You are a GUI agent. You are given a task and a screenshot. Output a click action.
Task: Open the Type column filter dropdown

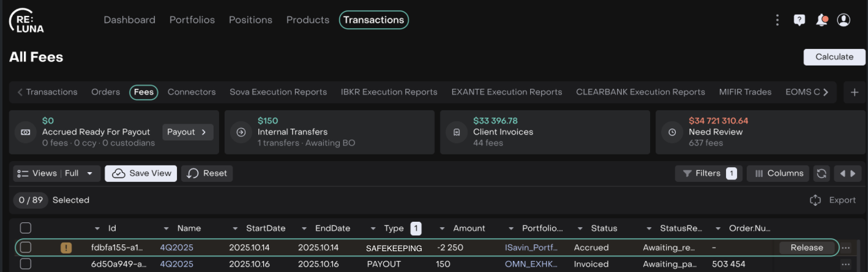(373, 229)
